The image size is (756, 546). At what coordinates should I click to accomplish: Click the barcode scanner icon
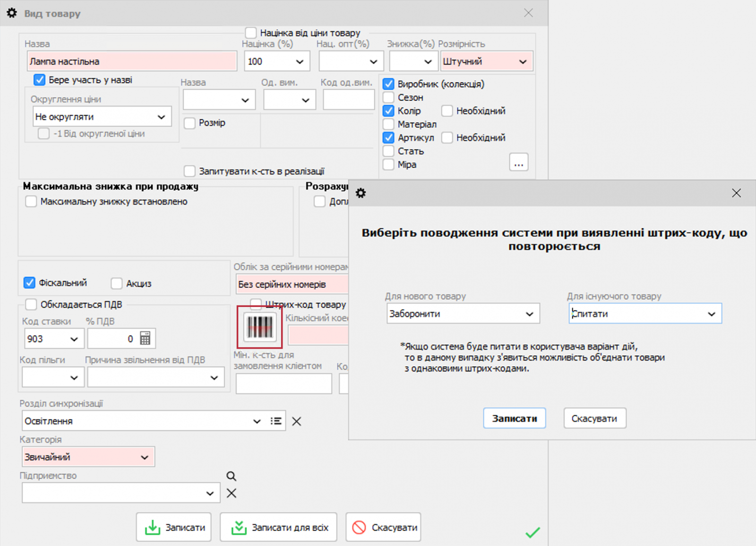260,326
